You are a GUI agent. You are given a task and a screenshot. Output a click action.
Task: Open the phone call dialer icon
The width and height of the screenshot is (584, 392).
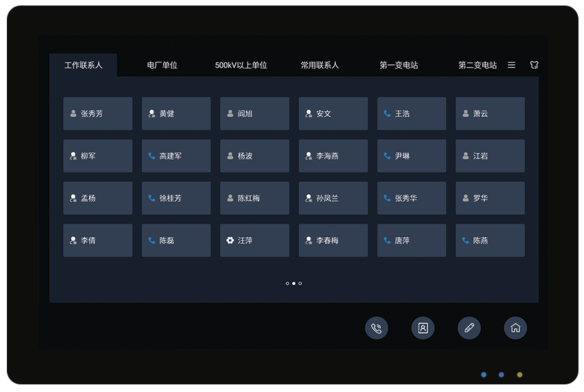click(376, 328)
